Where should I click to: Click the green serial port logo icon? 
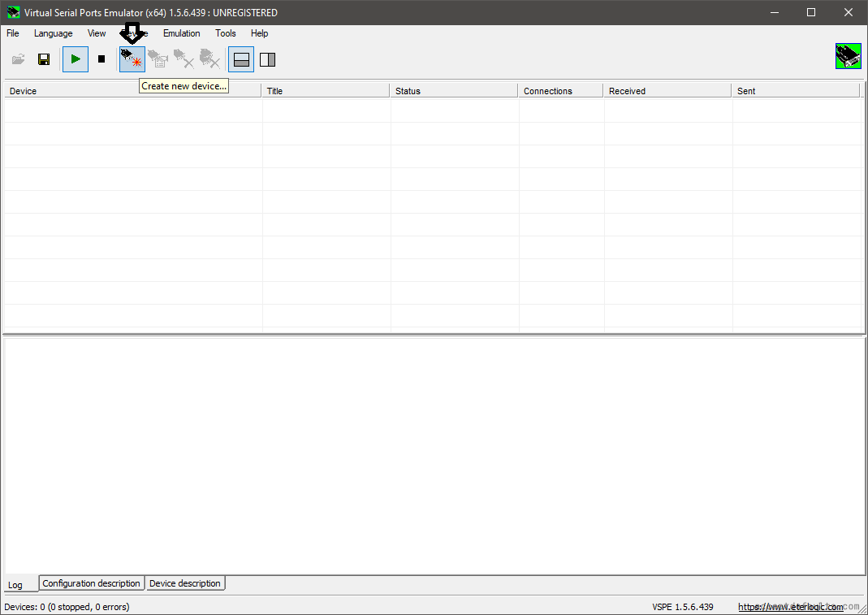click(x=848, y=56)
